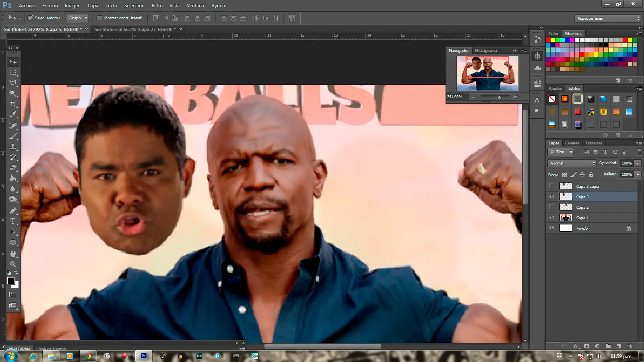Create new fill or adjustment layer
Image resolution: width=644 pixels, height=362 pixels.
pyautogui.click(x=597, y=346)
